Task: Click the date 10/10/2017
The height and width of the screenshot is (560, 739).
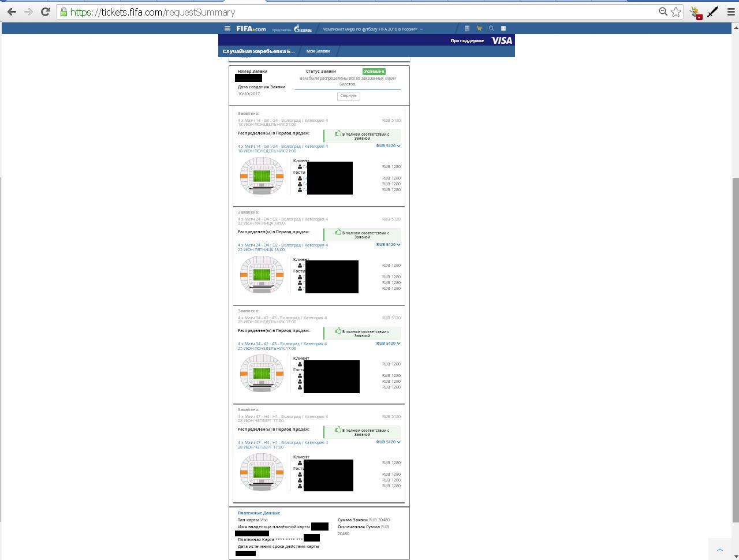Action: tap(249, 94)
